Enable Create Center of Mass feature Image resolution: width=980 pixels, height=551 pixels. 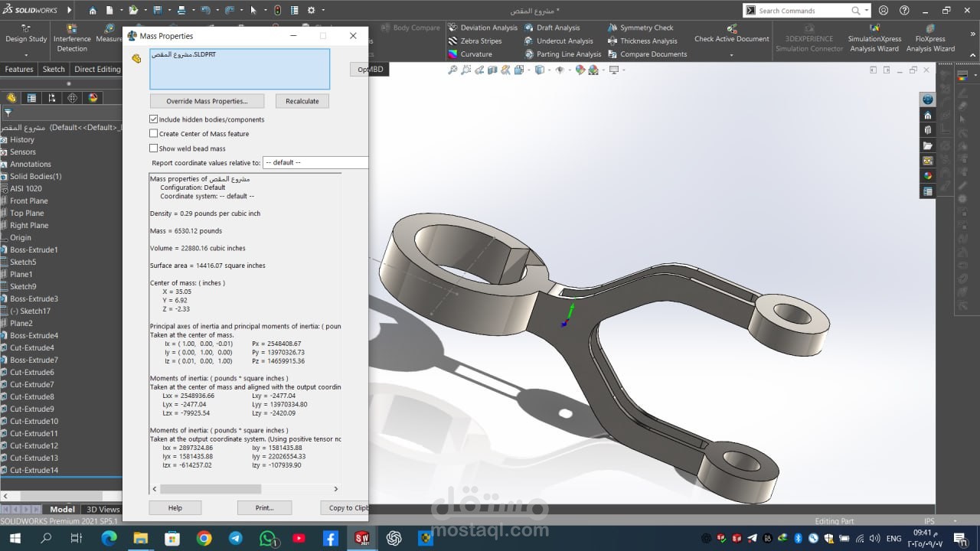[154, 134]
